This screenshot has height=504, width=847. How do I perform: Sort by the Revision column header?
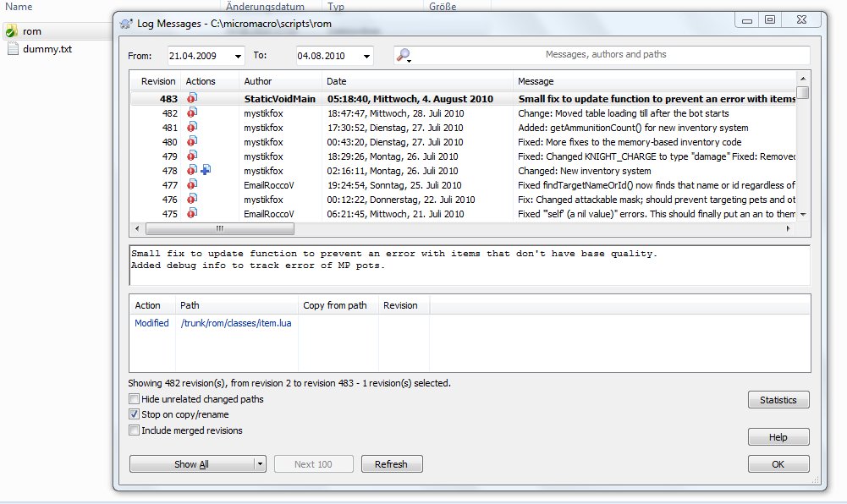tap(157, 81)
